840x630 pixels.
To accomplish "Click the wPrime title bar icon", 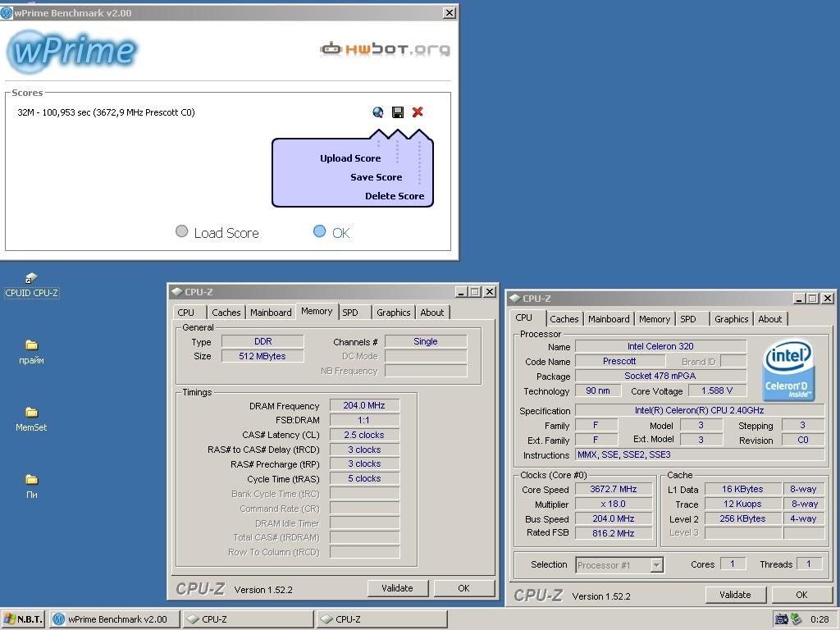I will (x=7, y=13).
